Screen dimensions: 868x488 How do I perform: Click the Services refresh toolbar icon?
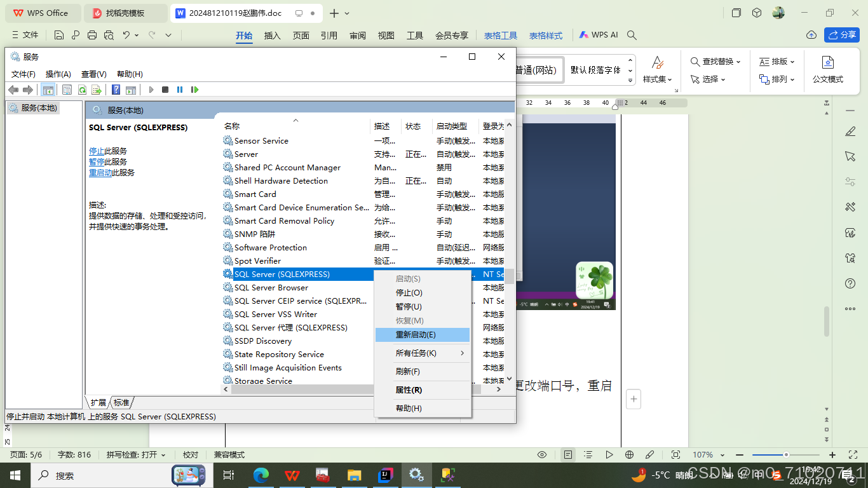point(82,90)
